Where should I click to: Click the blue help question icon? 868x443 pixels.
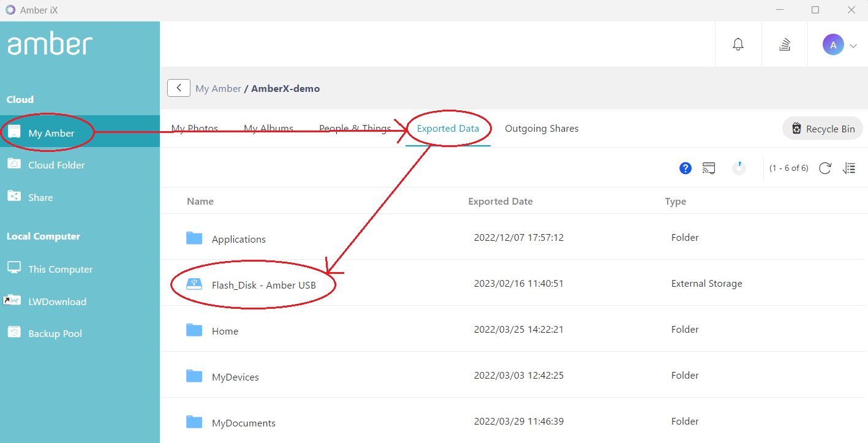(685, 168)
